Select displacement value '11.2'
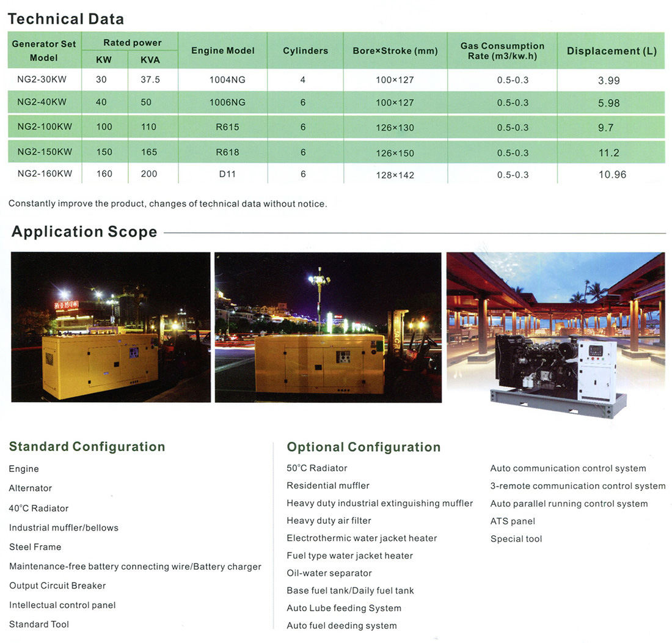 pos(609,153)
